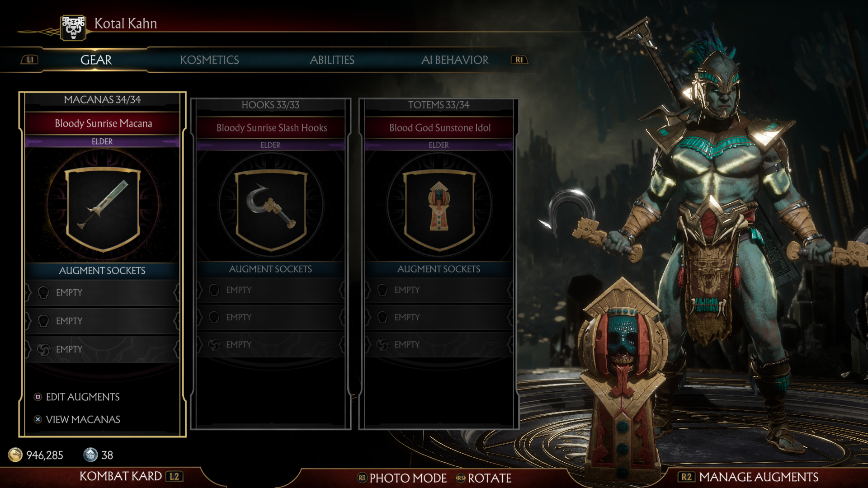Viewport: 868px width, 488px height.
Task: Click the R2 Manage Augments button icon
Action: pyautogui.click(x=686, y=477)
